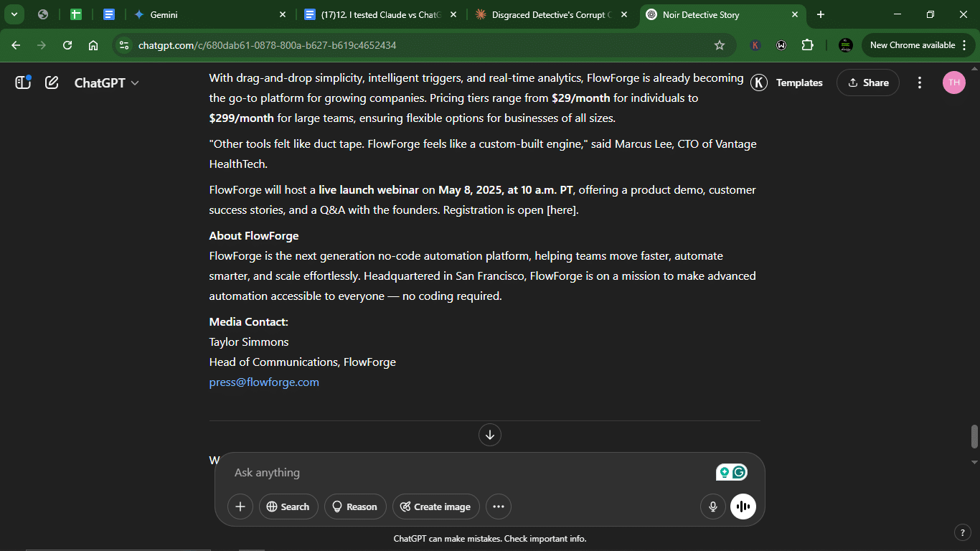
Task: Share this conversation
Action: click(868, 83)
